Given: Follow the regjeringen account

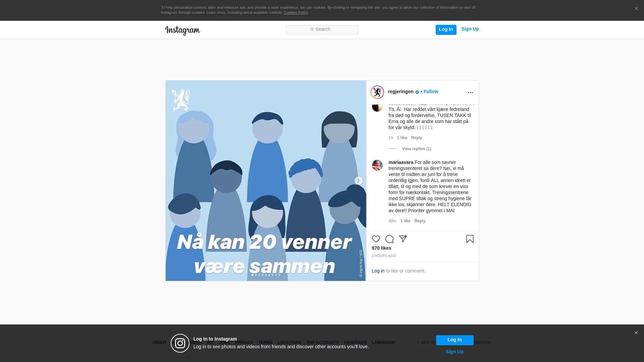Looking at the screenshot, I should point(431,92).
